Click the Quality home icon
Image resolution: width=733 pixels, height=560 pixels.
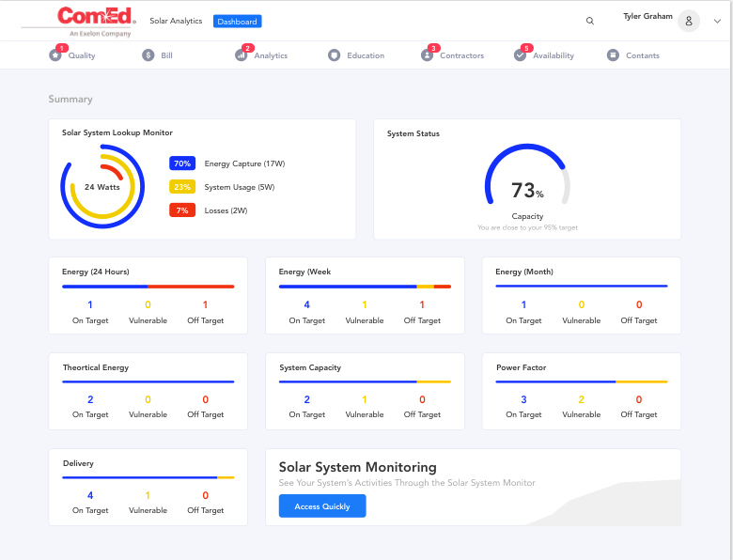[55, 55]
